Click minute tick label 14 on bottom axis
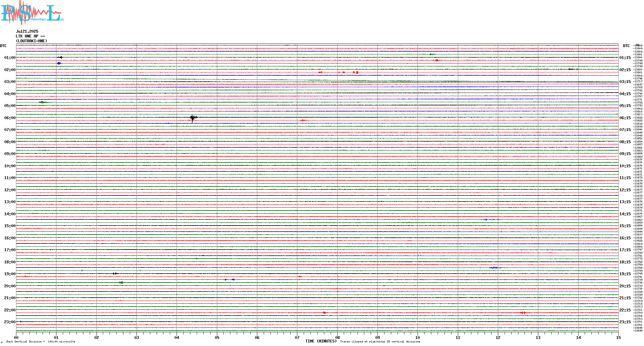This screenshot has height=346, width=644. tap(578, 337)
